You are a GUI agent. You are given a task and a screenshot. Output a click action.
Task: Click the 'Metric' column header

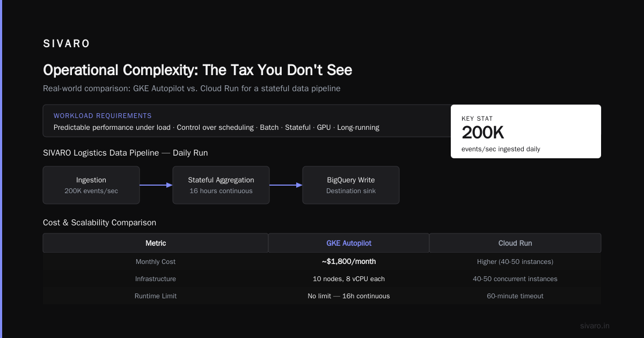tap(156, 243)
